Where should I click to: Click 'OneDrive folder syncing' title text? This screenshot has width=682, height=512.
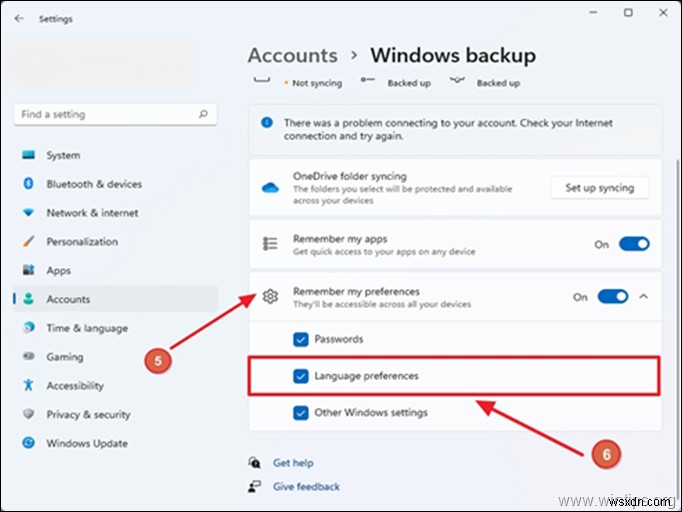(x=350, y=176)
